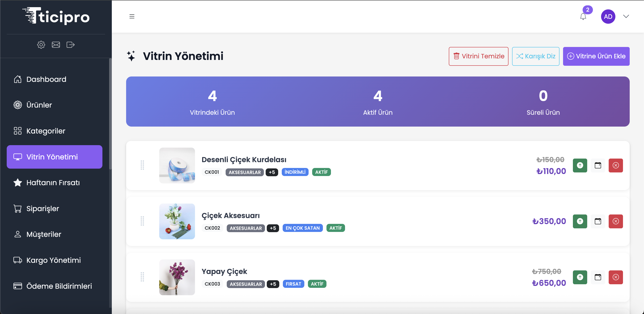Open Siparişler in the sidebar
Image resolution: width=644 pixels, height=314 pixels.
[42, 208]
